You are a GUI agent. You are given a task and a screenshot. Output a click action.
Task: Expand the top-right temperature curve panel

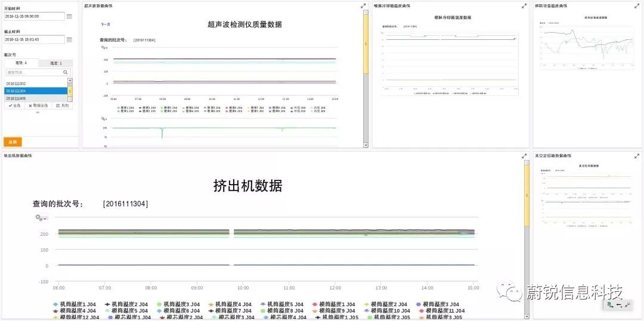point(637,6)
